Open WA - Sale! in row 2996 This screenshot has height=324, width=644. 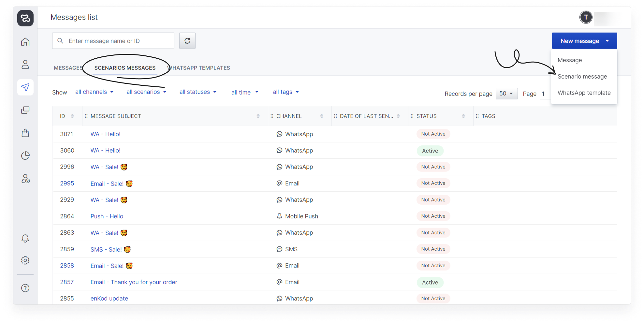tap(109, 167)
